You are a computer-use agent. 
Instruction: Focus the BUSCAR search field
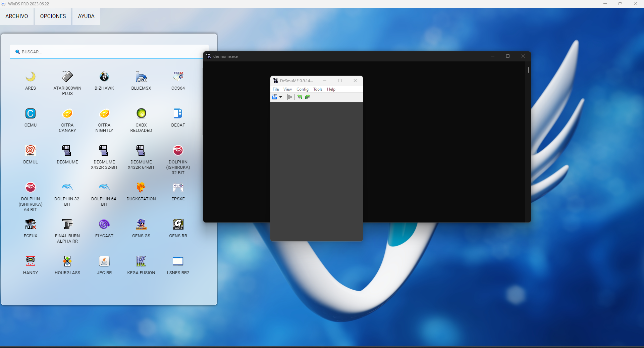pos(109,52)
